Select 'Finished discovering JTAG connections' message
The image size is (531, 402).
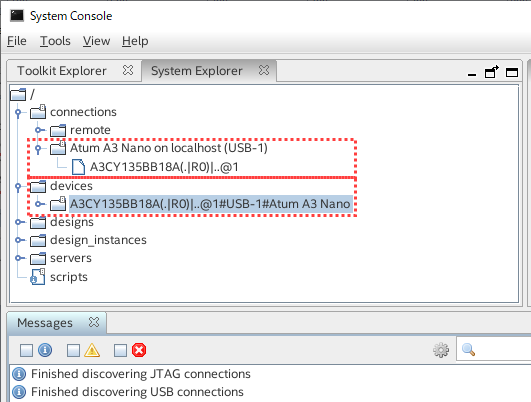141,374
